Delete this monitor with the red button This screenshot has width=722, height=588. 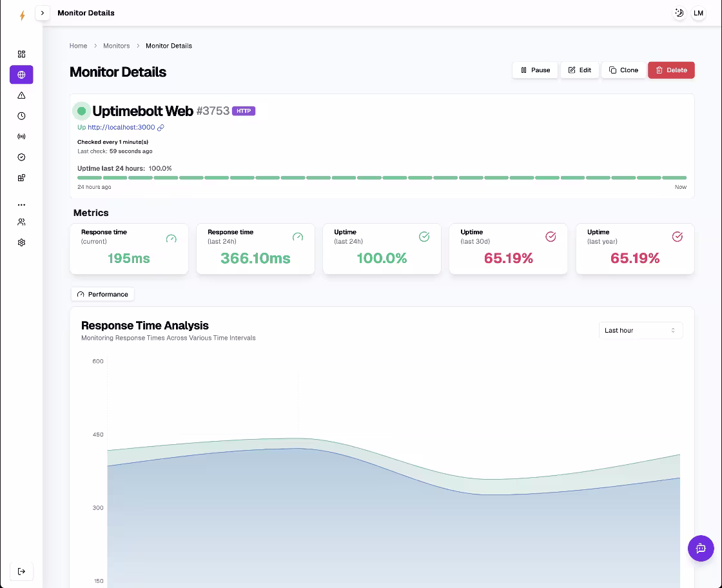tap(670, 70)
